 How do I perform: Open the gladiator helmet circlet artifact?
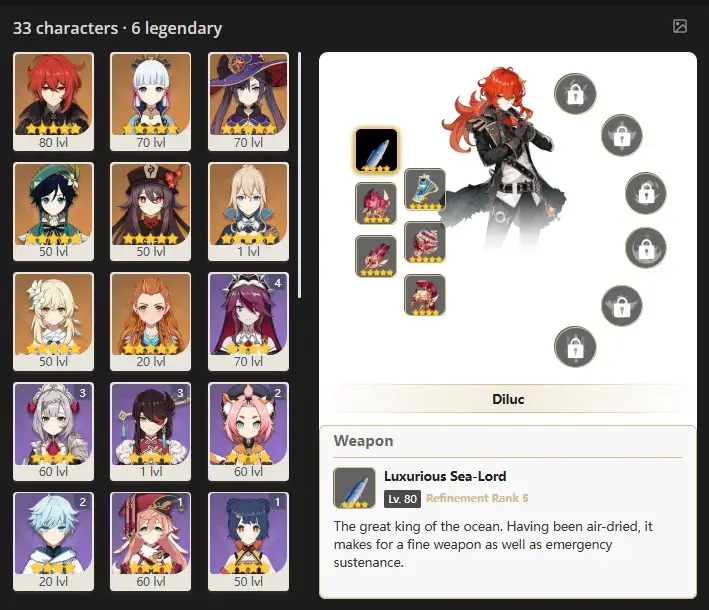click(x=425, y=295)
